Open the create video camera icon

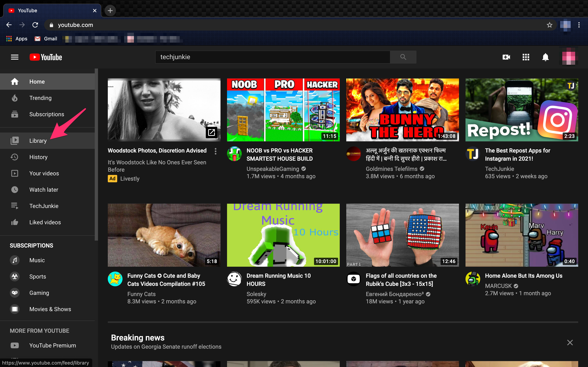[506, 57]
